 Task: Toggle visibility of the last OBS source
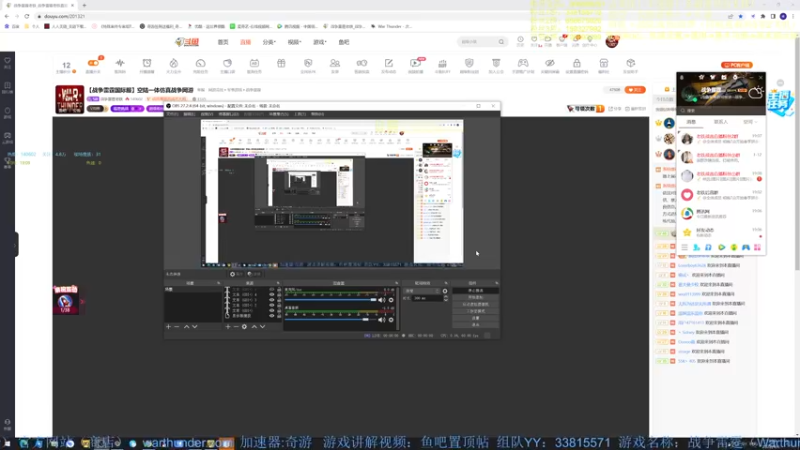271,316
